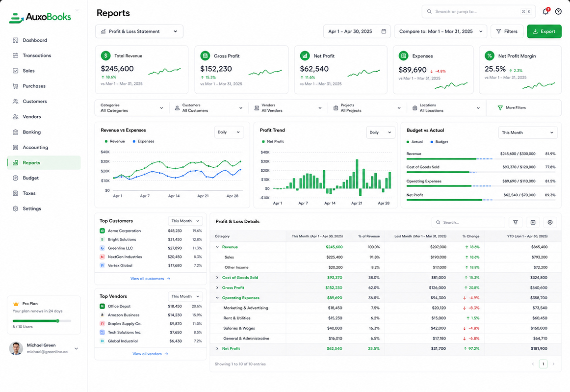Open the All Categories filter dropdown

click(x=131, y=108)
